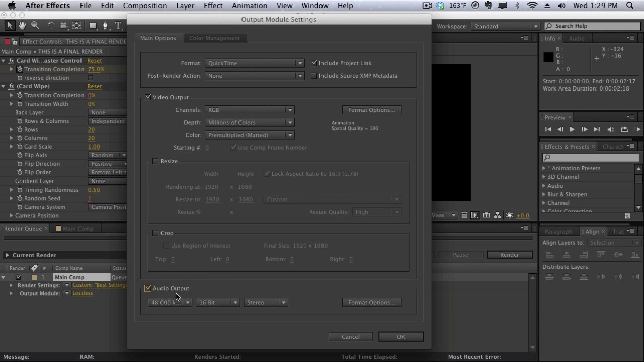
Task: Click the video Format Options button
Action: 372,110
